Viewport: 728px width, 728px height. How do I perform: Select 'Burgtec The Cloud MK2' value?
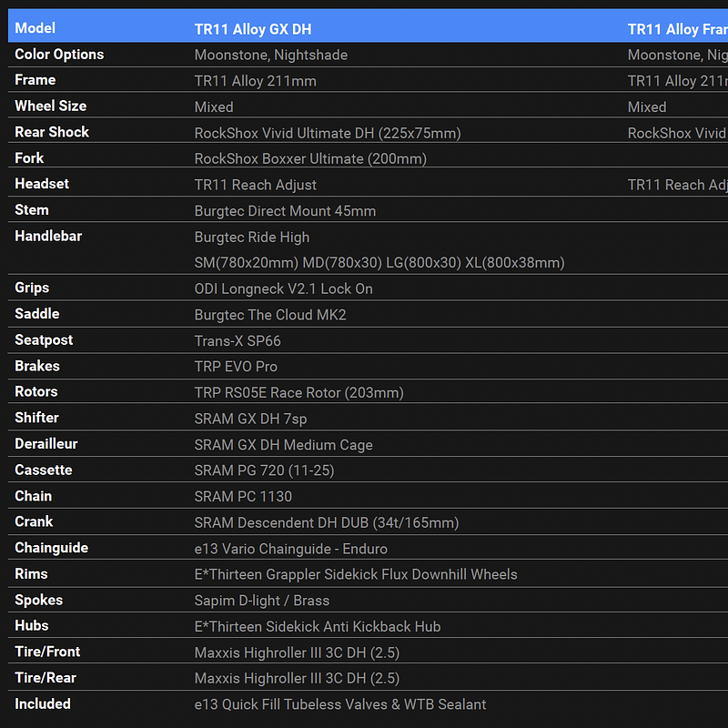(x=270, y=315)
